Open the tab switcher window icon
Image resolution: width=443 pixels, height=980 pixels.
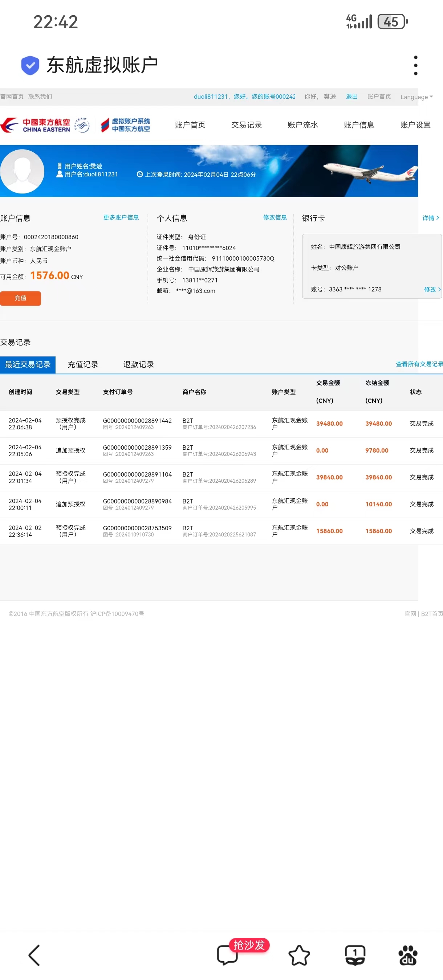coord(355,955)
